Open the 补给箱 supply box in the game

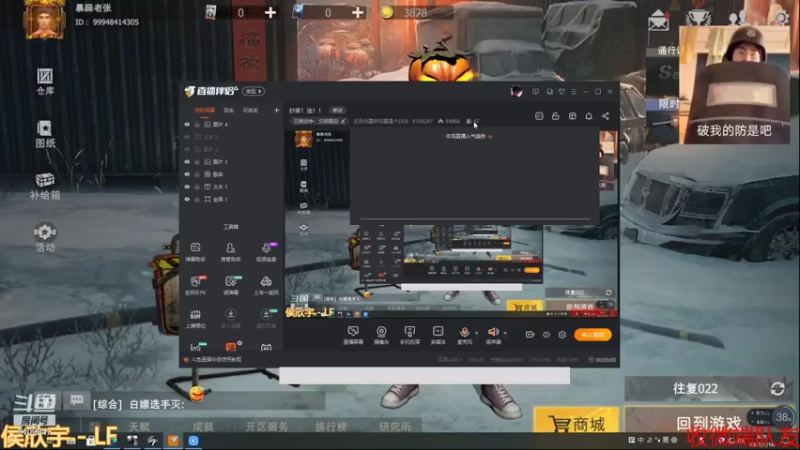point(45,186)
